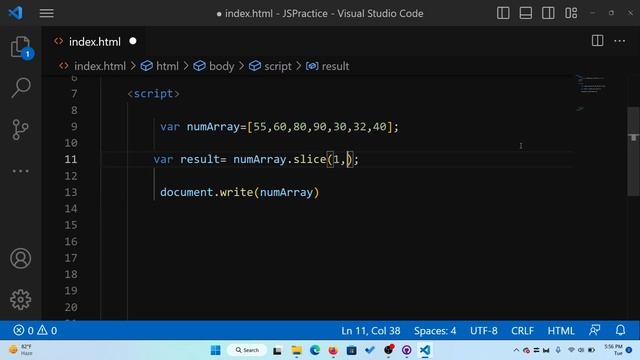Screen dimensions: 640x360
Task: Click line number 13 in gutter
Action: tap(71, 192)
